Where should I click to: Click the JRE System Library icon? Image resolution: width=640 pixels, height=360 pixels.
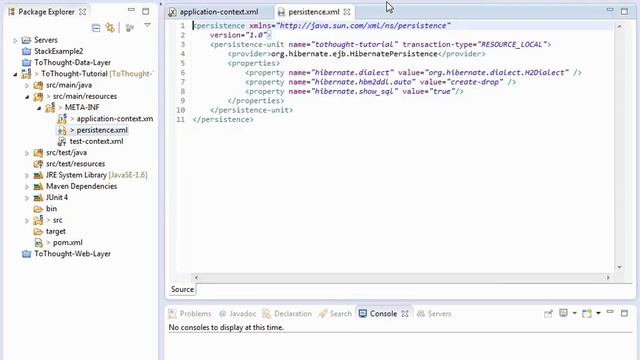38,175
